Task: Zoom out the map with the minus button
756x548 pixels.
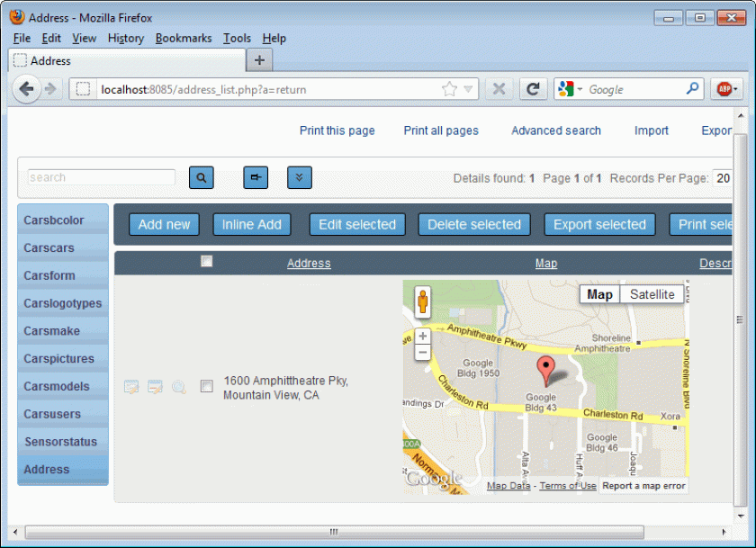Action: pyautogui.click(x=422, y=353)
